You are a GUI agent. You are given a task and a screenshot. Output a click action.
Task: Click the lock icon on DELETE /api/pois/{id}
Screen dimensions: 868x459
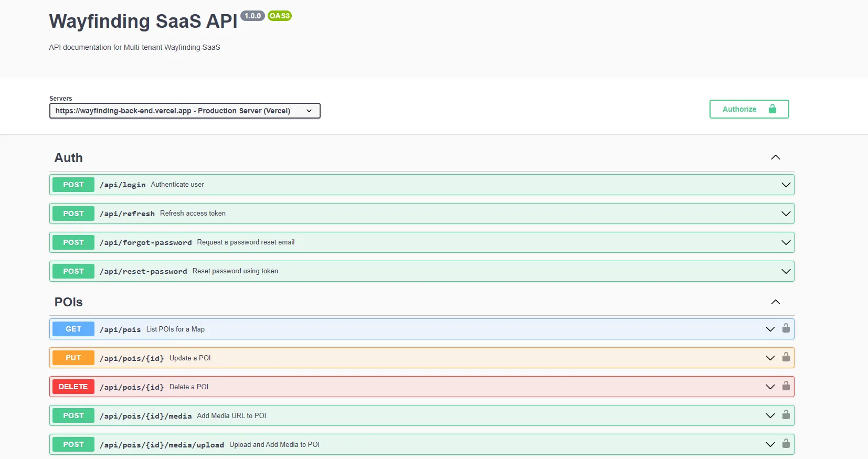click(786, 386)
